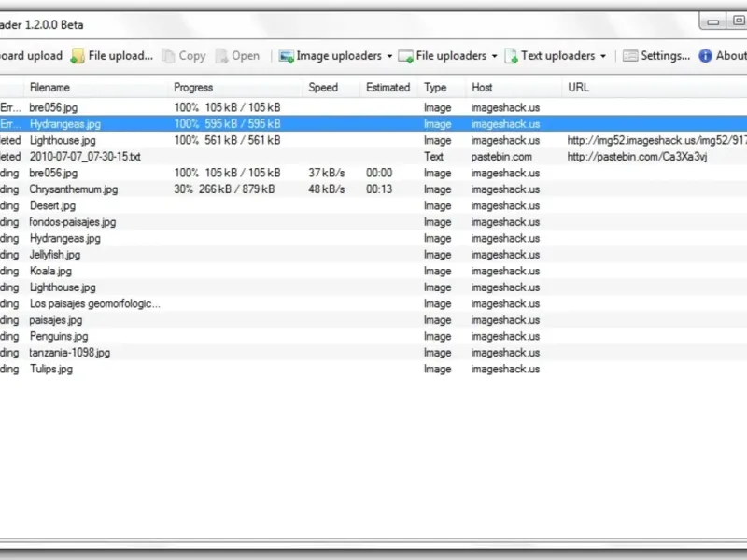Click the 30% 266 kB / 879 kB progress cell
747x560 pixels.
(x=224, y=189)
